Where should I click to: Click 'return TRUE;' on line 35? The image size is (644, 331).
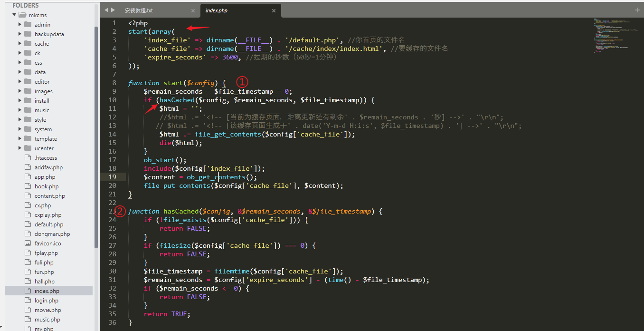pos(167,314)
